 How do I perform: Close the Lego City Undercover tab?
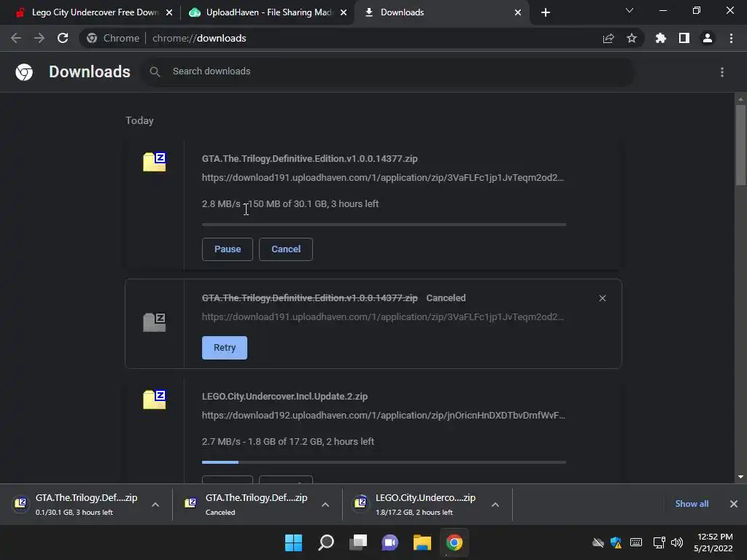[x=169, y=12]
